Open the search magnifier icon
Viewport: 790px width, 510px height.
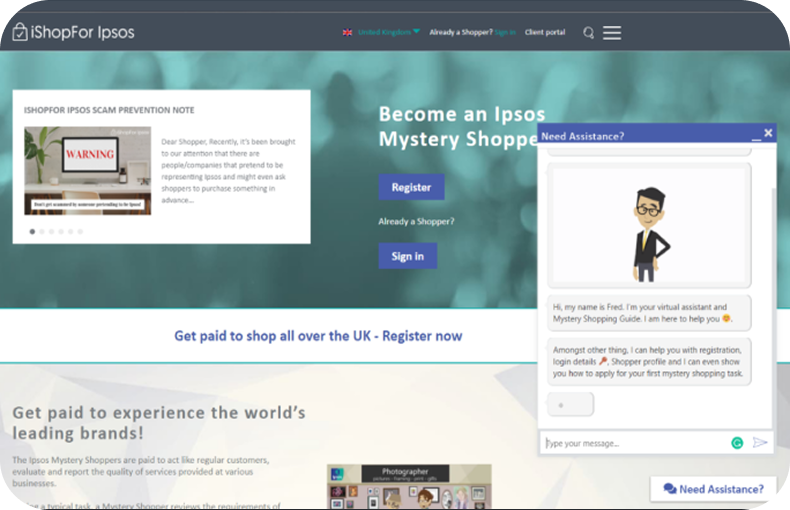click(x=588, y=33)
